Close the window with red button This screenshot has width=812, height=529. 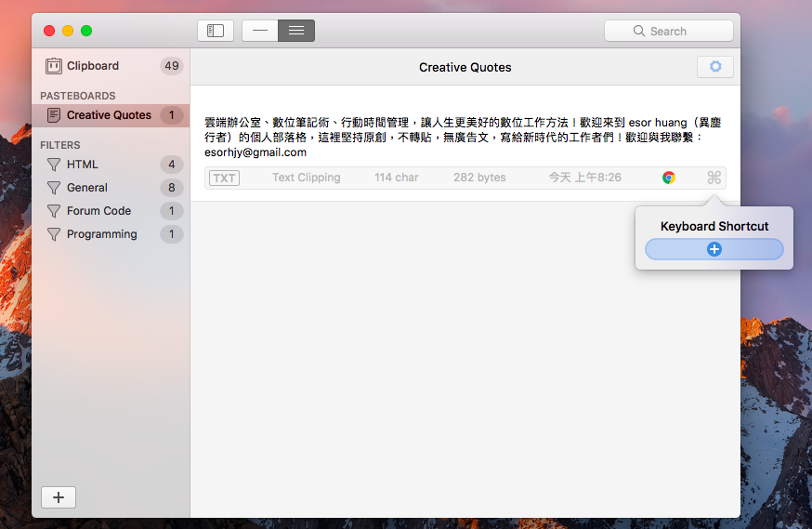pyautogui.click(x=49, y=31)
